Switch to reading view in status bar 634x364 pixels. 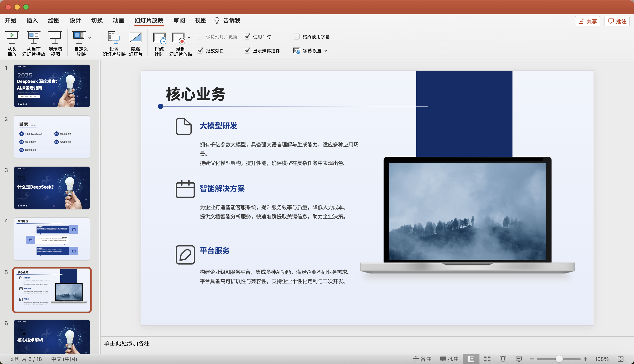pos(503,359)
